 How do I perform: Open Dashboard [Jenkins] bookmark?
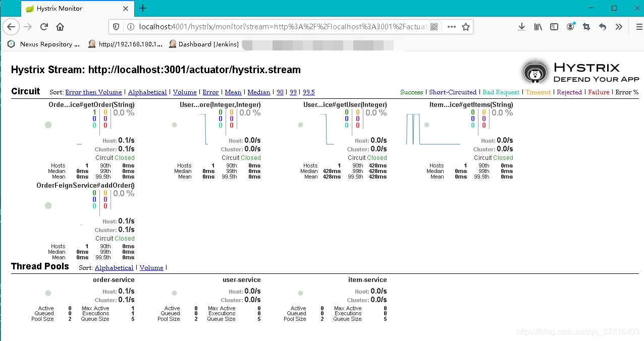(x=204, y=44)
